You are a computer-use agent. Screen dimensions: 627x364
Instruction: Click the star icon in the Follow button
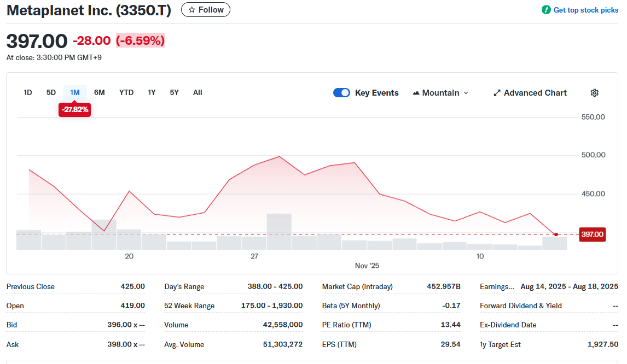(192, 9)
